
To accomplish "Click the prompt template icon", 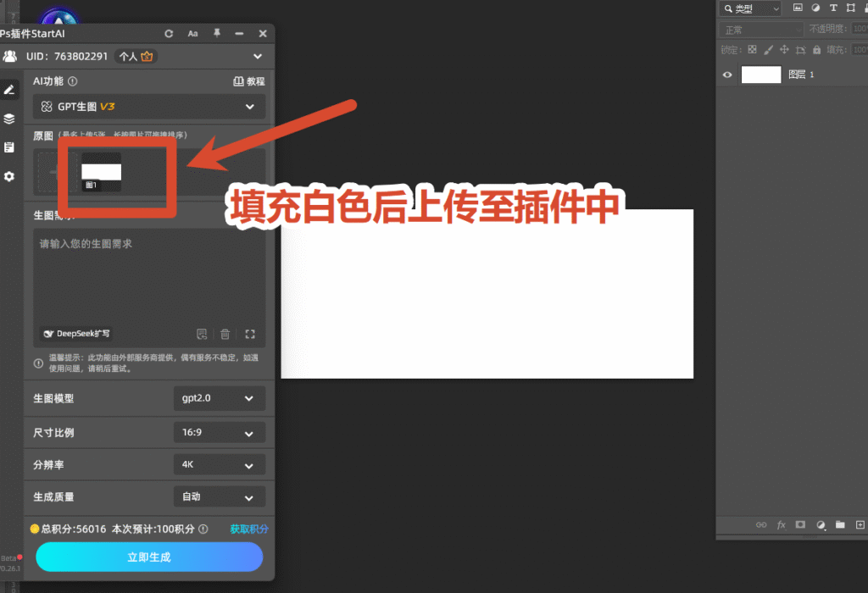I will coord(202,334).
